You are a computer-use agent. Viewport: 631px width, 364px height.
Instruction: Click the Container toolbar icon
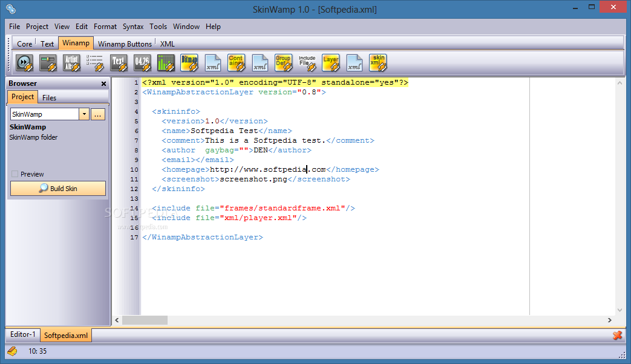pyautogui.click(x=237, y=63)
